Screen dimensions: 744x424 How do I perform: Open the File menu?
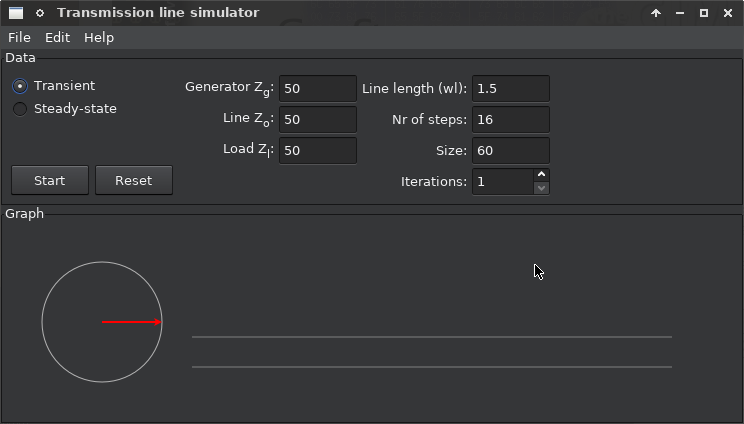click(19, 37)
